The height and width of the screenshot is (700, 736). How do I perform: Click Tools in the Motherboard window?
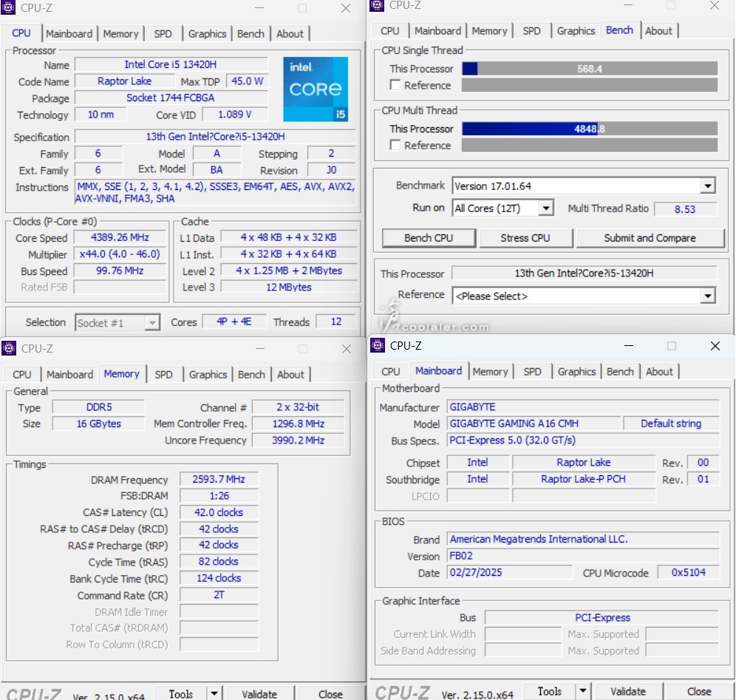550,691
